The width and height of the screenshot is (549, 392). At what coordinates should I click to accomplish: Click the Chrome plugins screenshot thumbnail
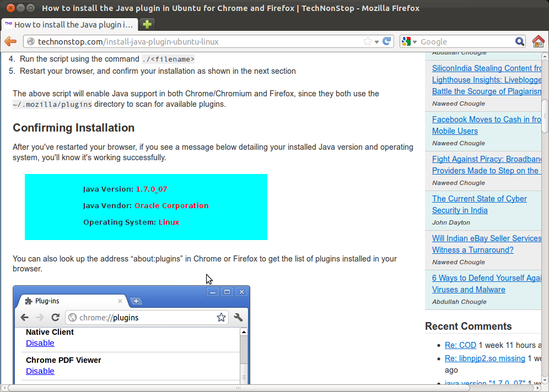point(131,335)
